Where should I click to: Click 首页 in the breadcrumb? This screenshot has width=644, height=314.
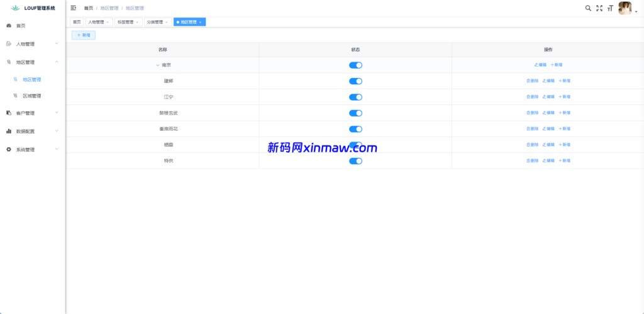coord(88,8)
